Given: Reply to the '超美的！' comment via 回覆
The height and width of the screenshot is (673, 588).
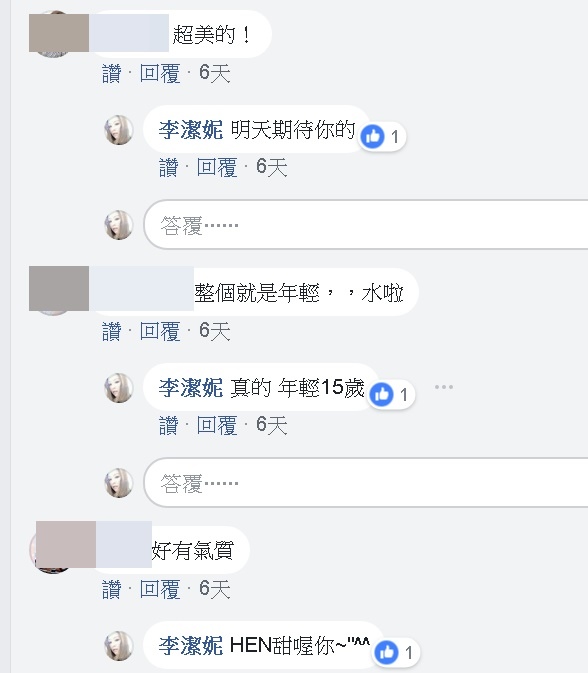Looking at the screenshot, I should coord(160,73).
